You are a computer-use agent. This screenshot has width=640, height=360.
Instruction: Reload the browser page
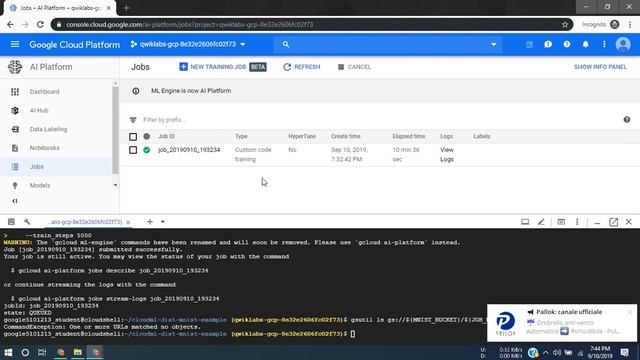point(40,24)
